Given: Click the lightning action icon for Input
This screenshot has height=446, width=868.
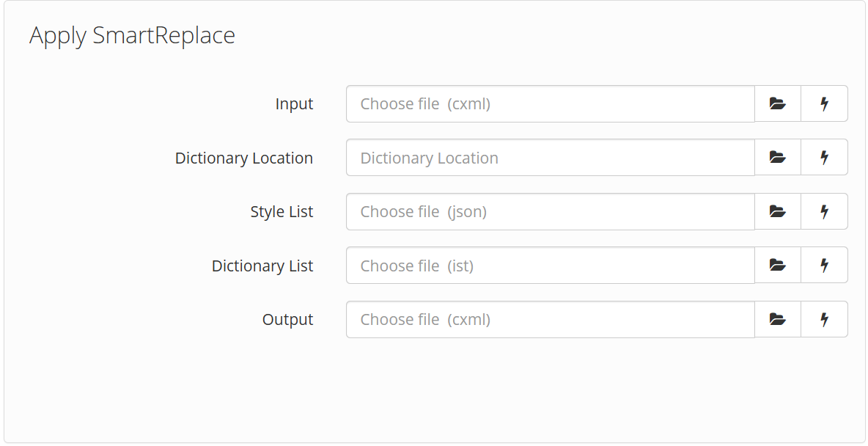Looking at the screenshot, I should [x=824, y=103].
